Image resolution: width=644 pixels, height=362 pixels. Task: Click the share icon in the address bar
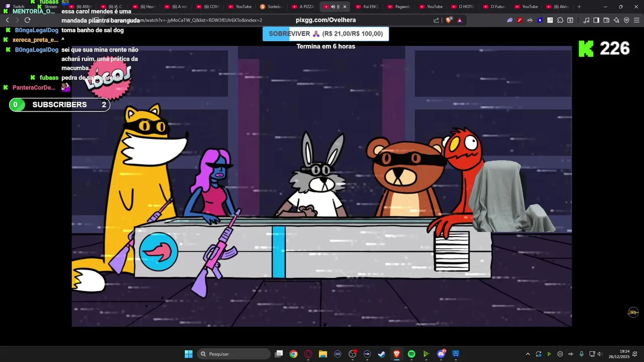point(436,20)
